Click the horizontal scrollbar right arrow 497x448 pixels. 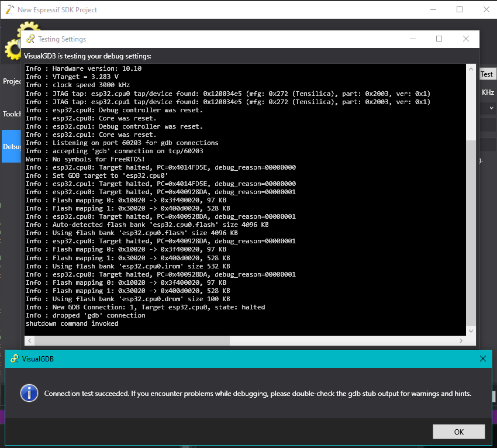pyautogui.click(x=461, y=340)
